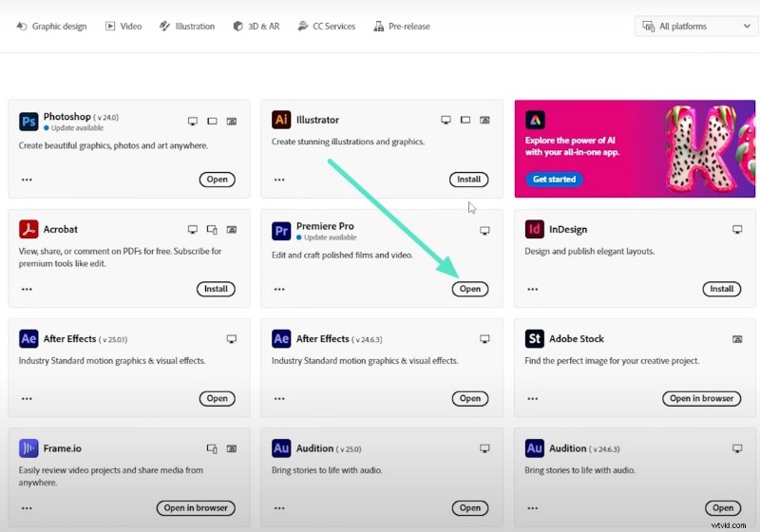Click the Adobe Express icon in banner
Screen dimensions: 760x532
click(x=535, y=120)
